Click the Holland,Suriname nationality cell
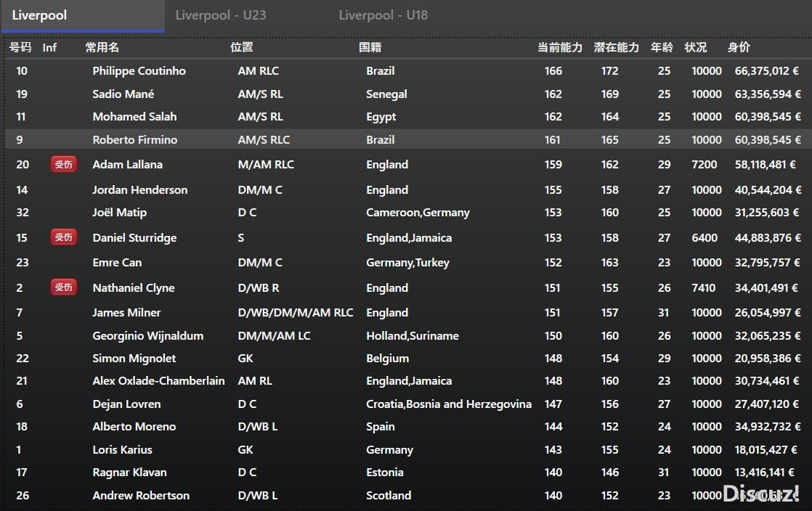 pos(413,336)
